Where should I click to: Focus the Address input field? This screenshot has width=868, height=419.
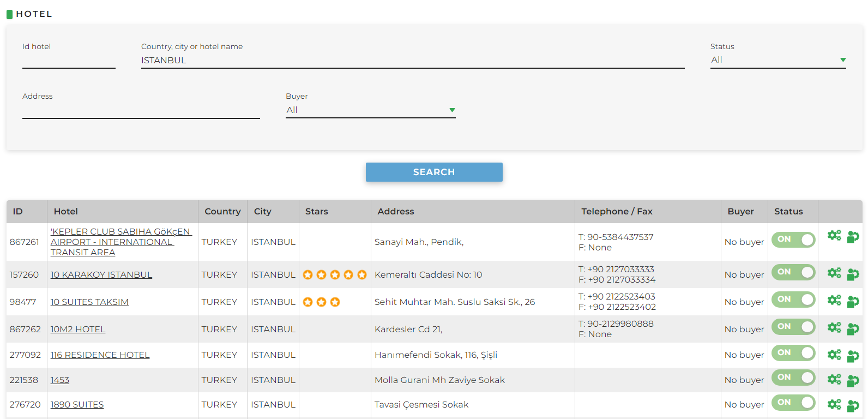click(141, 110)
